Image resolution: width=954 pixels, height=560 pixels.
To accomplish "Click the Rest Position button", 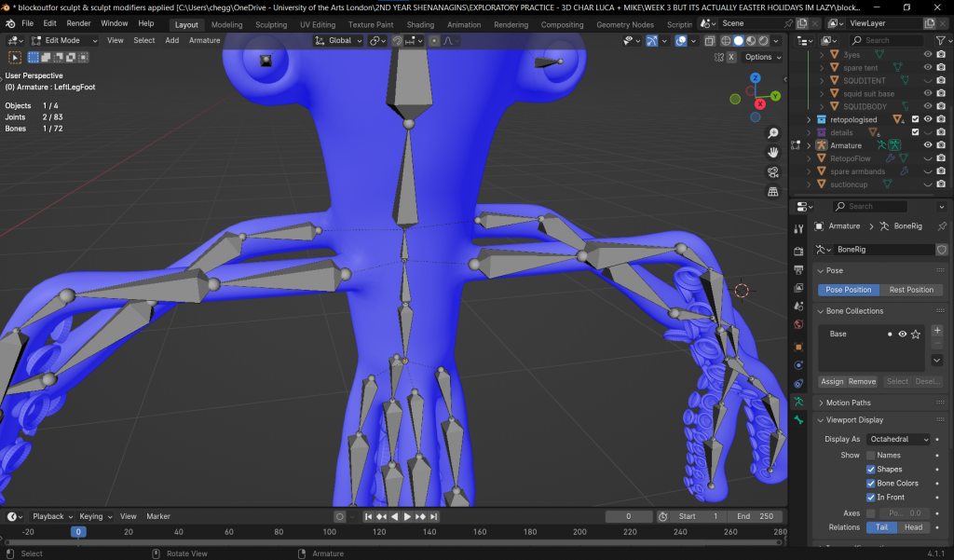I will 911,290.
